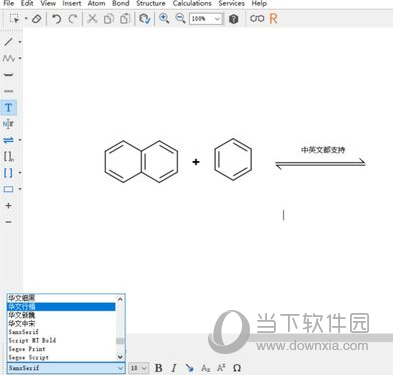
Task: Activate the Text tool (T)
Action: (x=8, y=107)
